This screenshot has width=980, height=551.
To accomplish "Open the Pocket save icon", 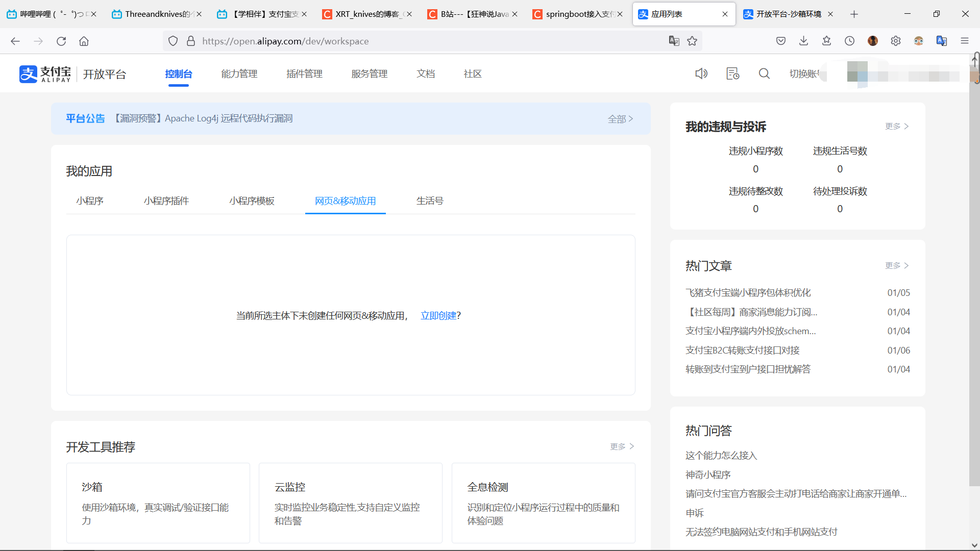I will 780,41.
